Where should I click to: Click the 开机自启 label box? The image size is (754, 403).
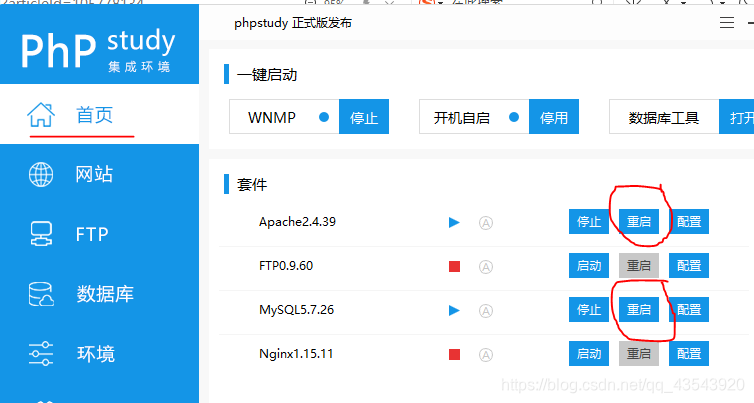[x=474, y=116]
